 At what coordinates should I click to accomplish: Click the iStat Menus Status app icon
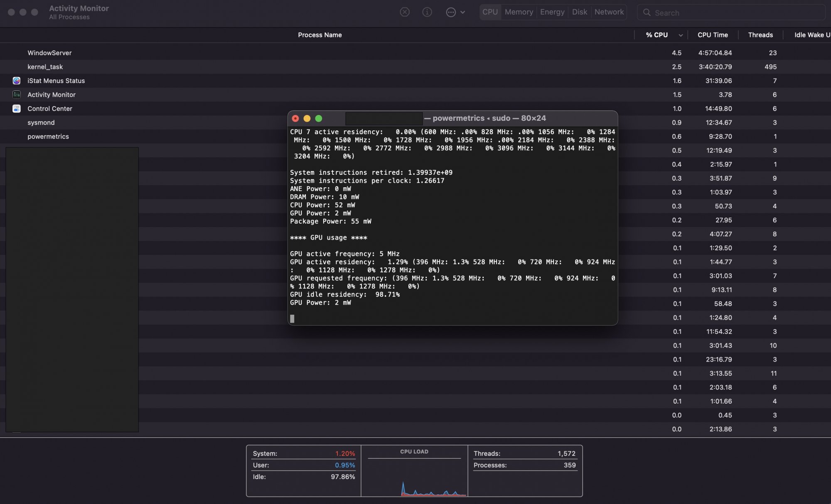point(17,81)
